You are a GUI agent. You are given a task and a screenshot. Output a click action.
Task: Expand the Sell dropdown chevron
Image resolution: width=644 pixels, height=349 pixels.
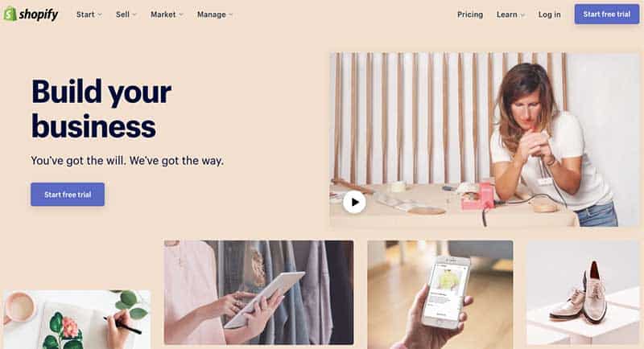tap(134, 14)
